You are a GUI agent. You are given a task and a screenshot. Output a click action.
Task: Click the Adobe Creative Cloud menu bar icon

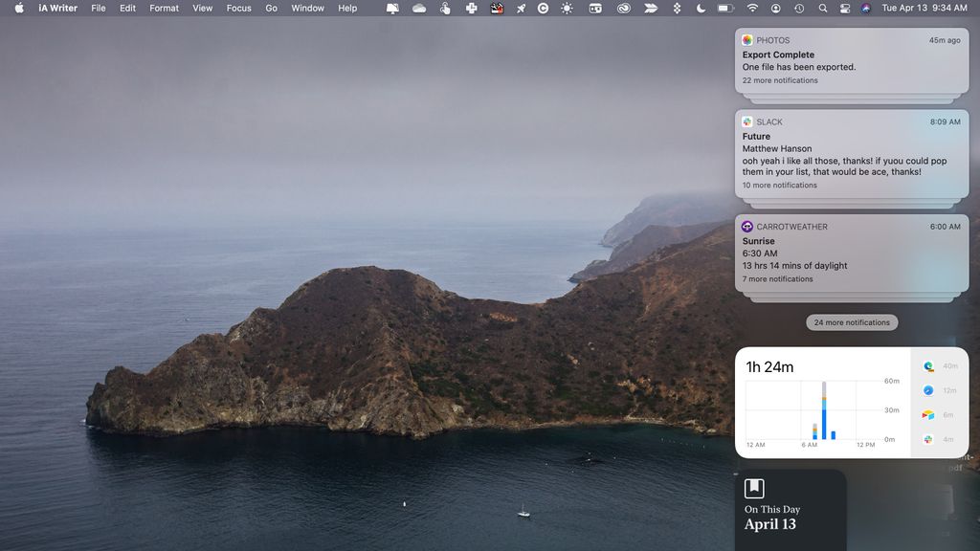click(623, 8)
